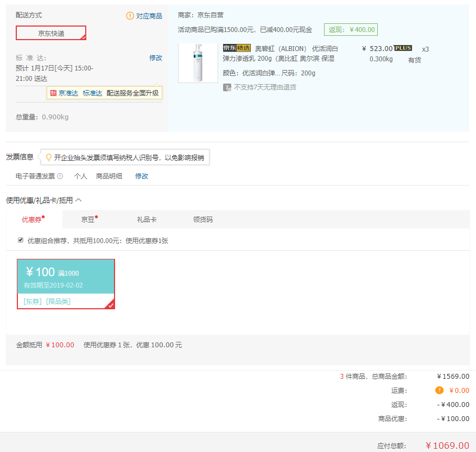This screenshot has height=452, width=476.
Task: Collapse the 使用优惠/礼品卡/抵用 section
Action: point(79,200)
